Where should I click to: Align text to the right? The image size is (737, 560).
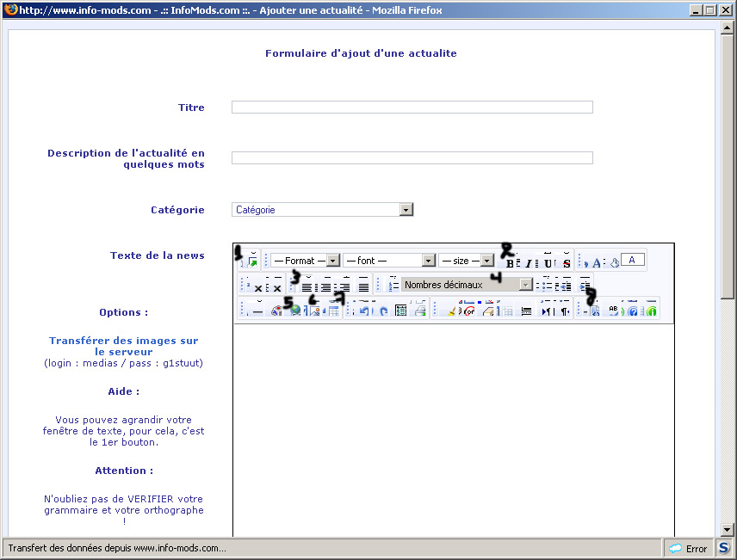click(344, 286)
